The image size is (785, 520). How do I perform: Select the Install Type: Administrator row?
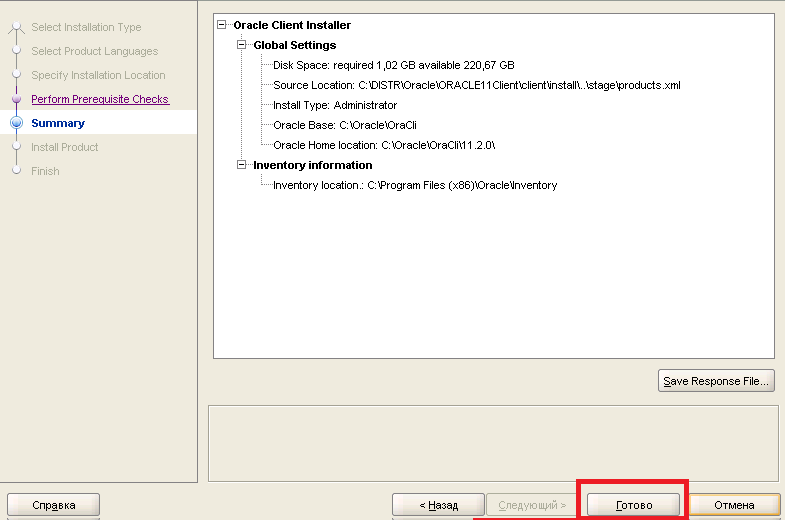pyautogui.click(x=335, y=105)
